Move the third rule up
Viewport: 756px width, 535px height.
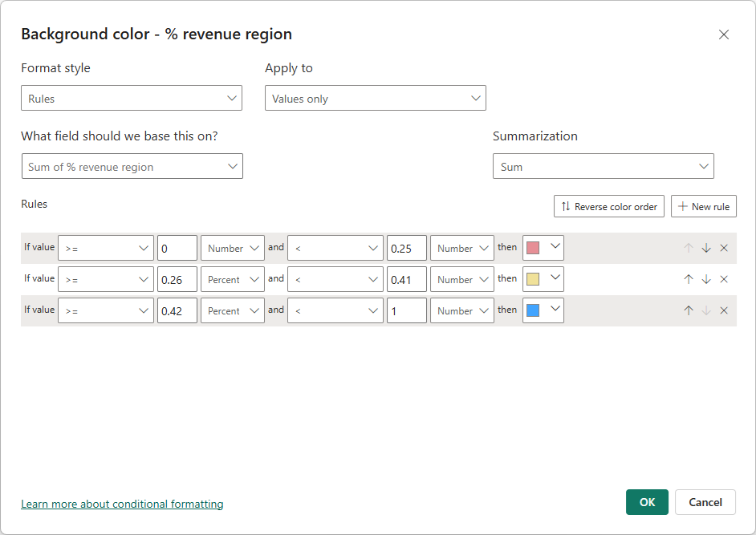click(688, 310)
